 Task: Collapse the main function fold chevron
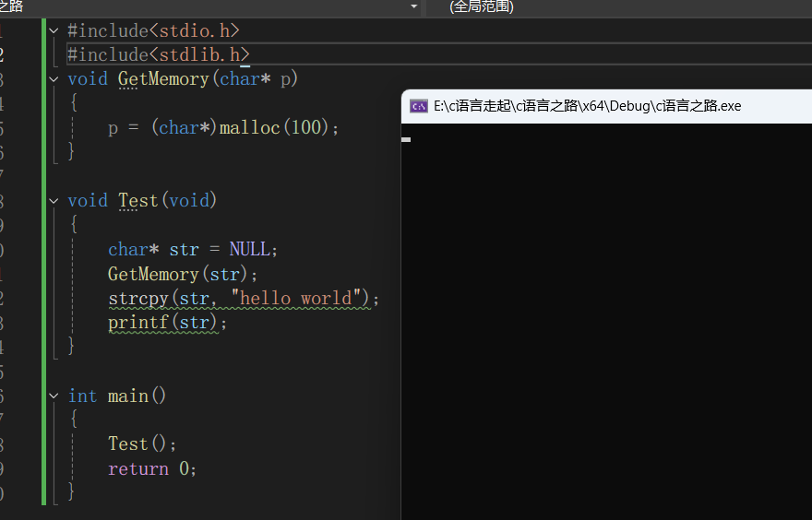pos(54,396)
